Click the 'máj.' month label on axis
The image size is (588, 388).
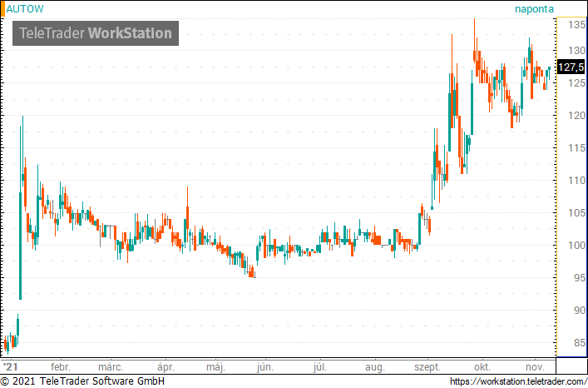(x=215, y=367)
